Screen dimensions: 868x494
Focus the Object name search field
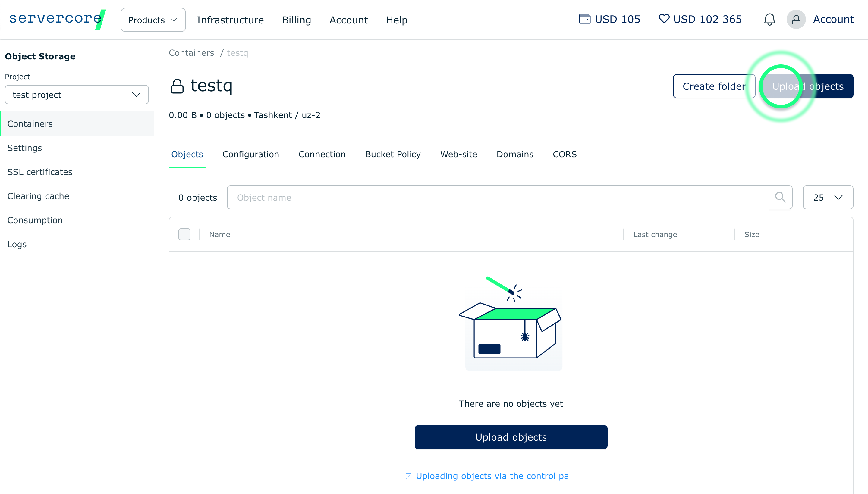tap(497, 197)
